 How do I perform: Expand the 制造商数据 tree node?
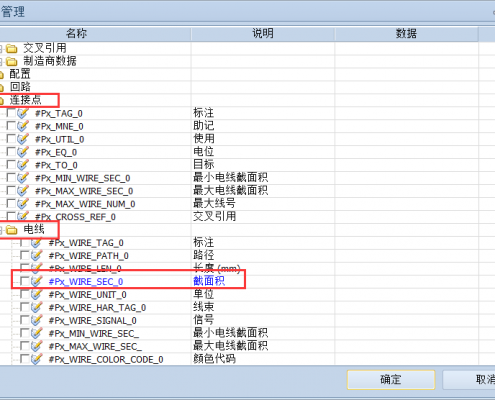pyautogui.click(x=1, y=62)
